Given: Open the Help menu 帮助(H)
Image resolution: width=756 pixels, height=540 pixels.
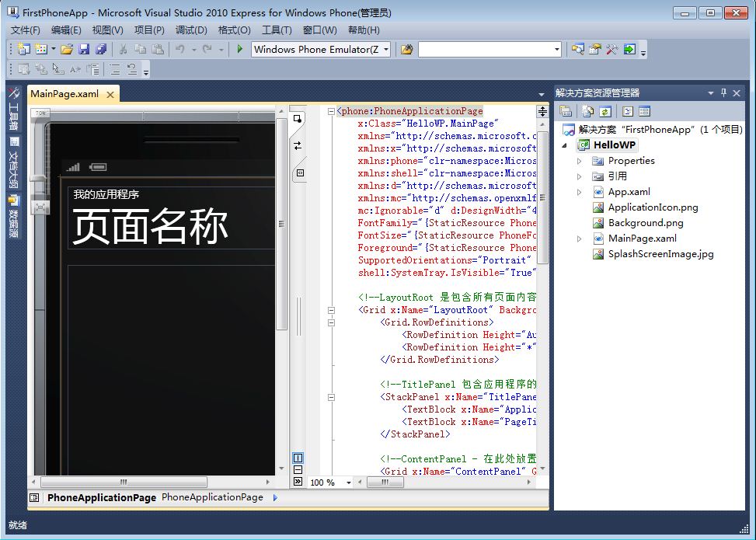Looking at the screenshot, I should [x=364, y=30].
